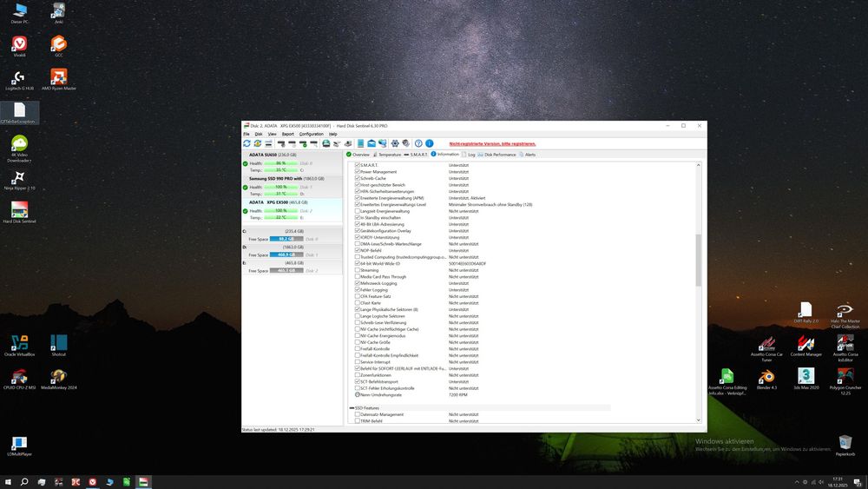Click the green printer-like disk report icon

(x=326, y=143)
